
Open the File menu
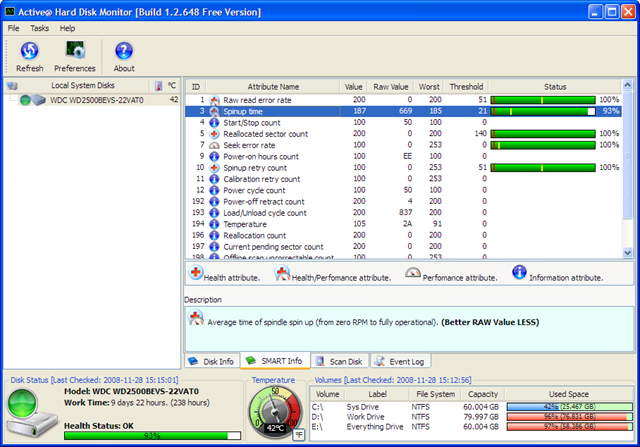pos(13,28)
